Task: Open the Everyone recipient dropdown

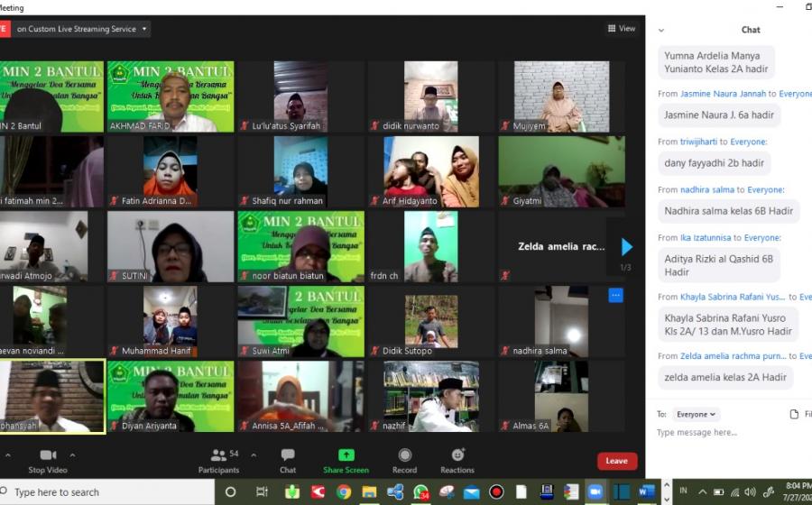Action: [x=697, y=414]
